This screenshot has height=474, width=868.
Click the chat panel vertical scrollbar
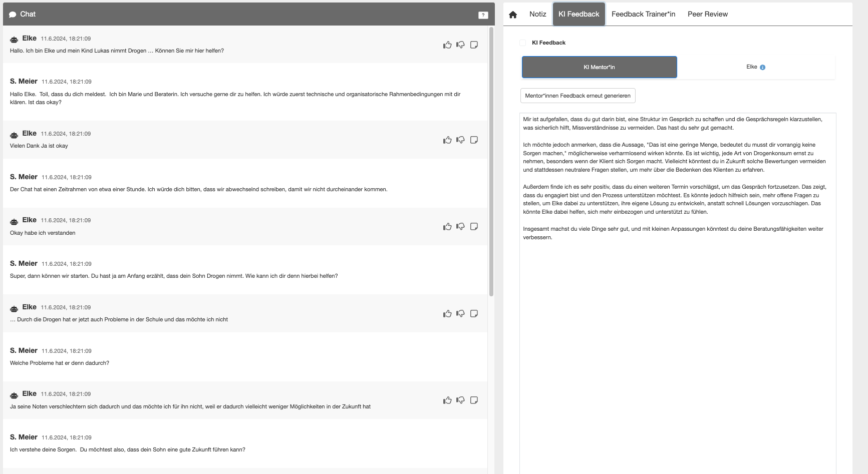click(491, 160)
